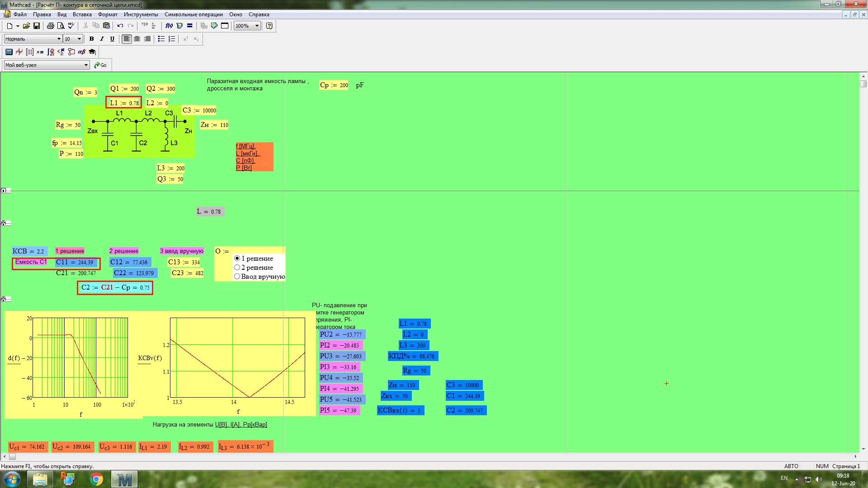Undo the last action

(120, 26)
